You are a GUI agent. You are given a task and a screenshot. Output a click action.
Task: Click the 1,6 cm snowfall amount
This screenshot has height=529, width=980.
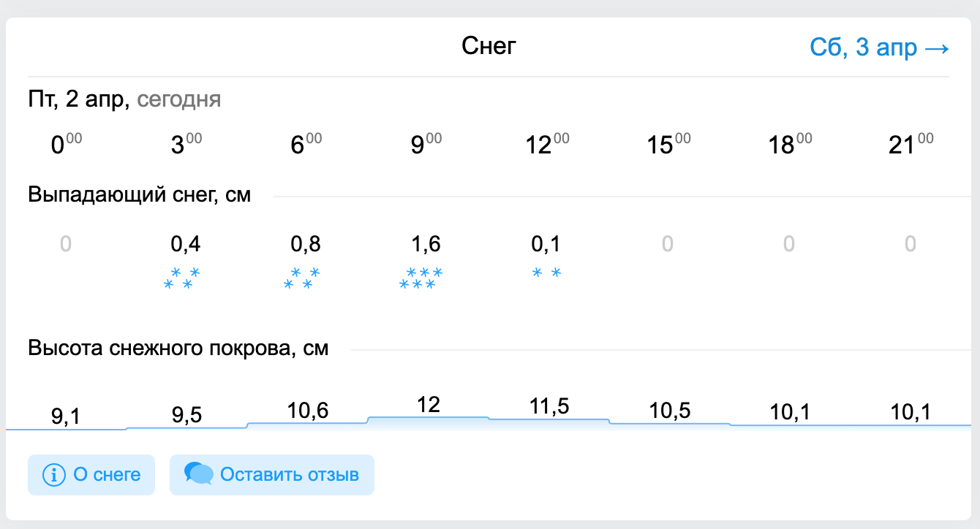point(426,243)
